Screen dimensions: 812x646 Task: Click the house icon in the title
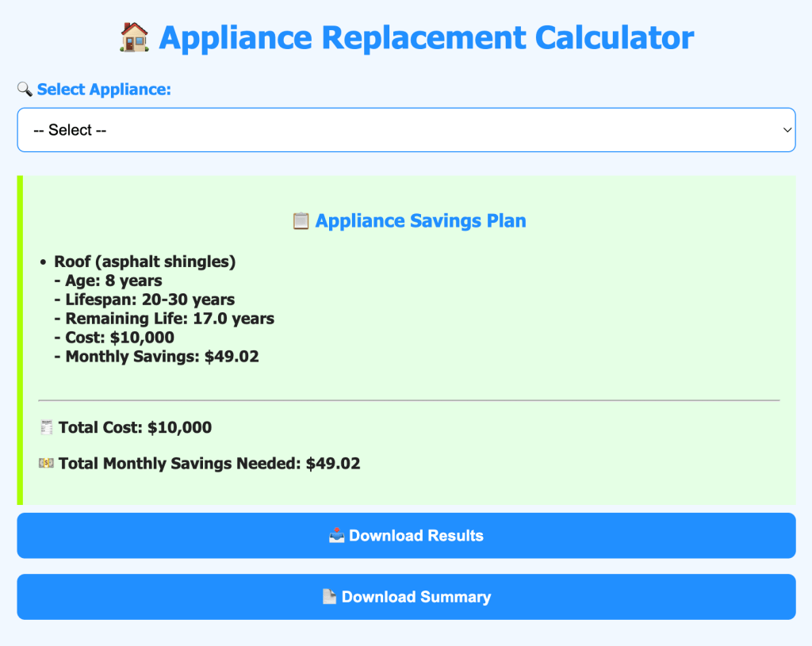pos(134,37)
